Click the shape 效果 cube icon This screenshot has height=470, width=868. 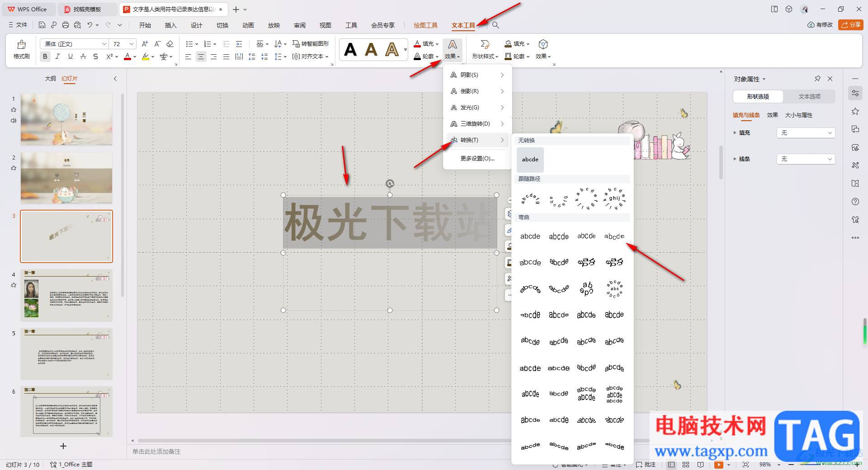(x=543, y=44)
